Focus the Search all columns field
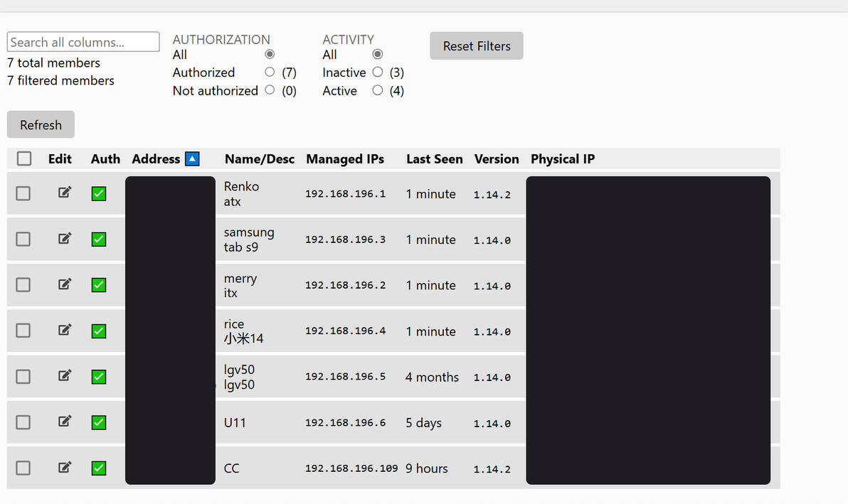848x504 pixels. pos(83,42)
